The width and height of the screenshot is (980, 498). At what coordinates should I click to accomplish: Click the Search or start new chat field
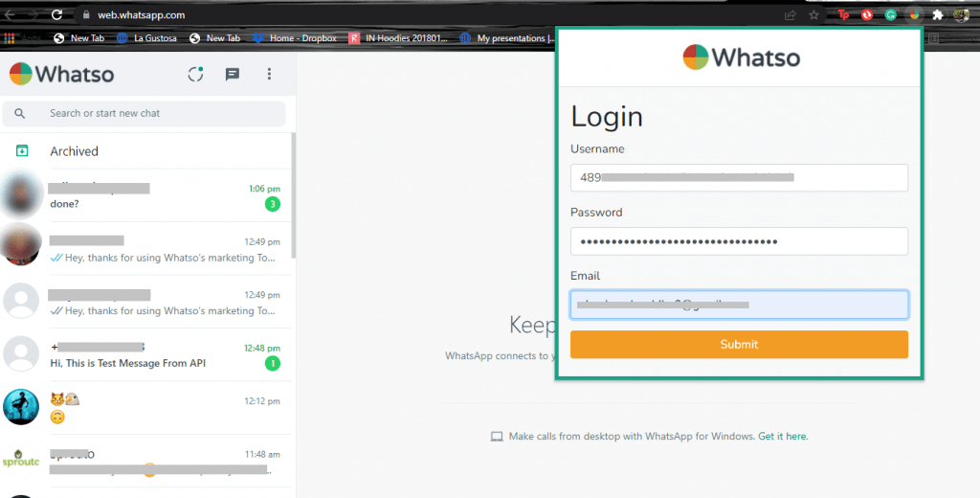[144, 113]
